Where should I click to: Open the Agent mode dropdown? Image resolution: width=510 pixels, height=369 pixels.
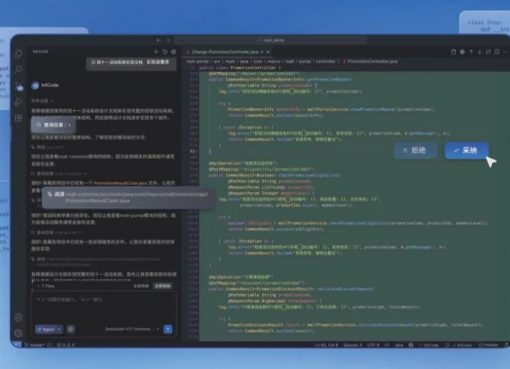click(49, 329)
